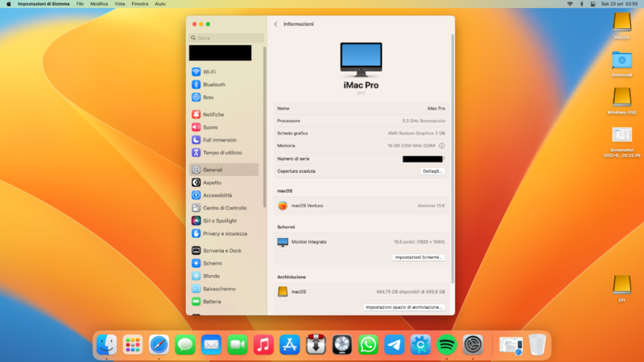The height and width of the screenshot is (362, 644).
Task: Click Wi-Fi status in menu bar
Action: [x=570, y=4]
